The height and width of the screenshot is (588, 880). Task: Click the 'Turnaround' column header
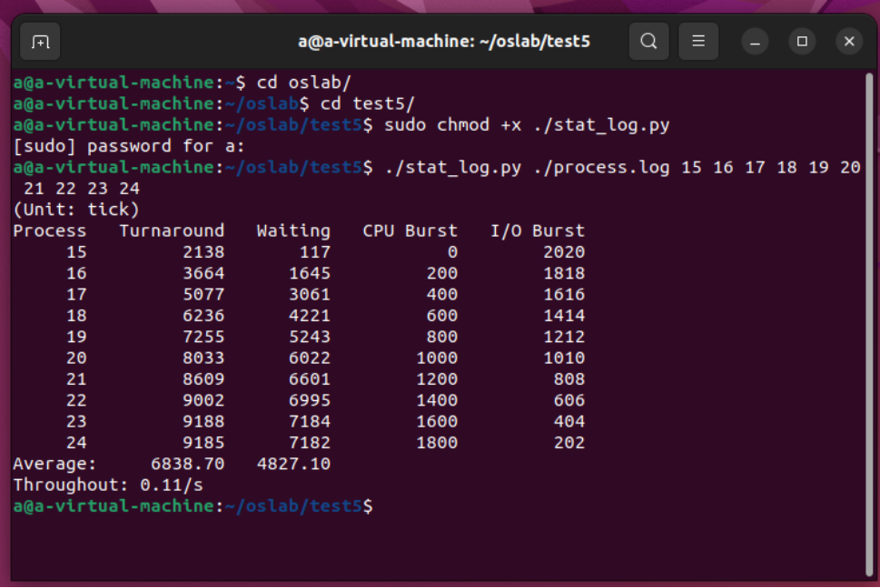172,231
